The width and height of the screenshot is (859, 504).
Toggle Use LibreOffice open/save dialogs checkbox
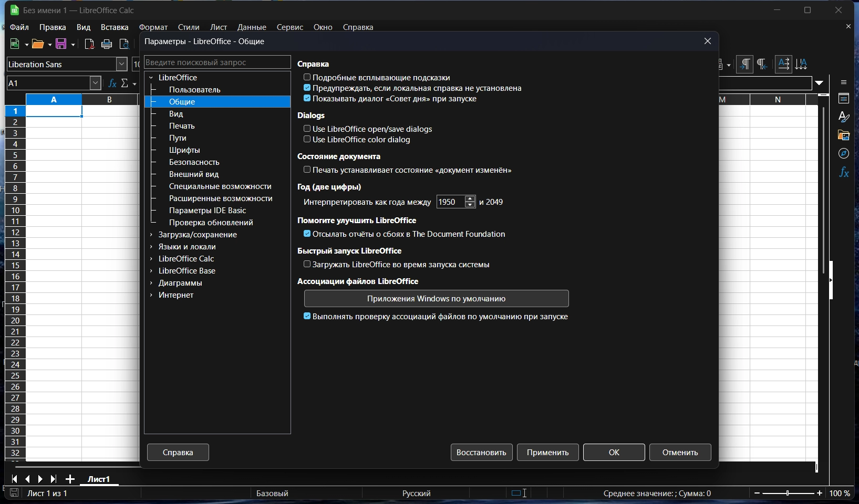click(x=307, y=129)
